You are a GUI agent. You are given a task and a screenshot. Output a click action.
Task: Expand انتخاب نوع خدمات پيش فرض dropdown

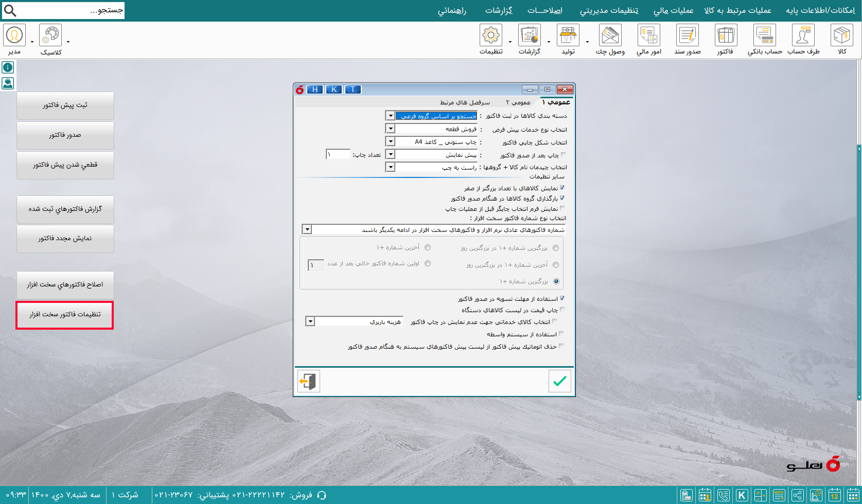[x=390, y=129]
